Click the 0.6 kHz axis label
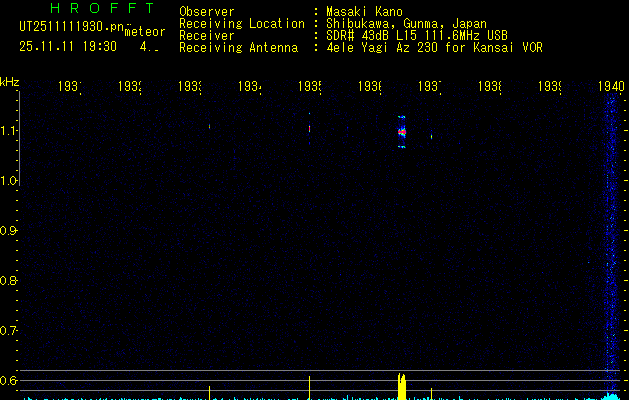The image size is (629, 400). pos(8,380)
